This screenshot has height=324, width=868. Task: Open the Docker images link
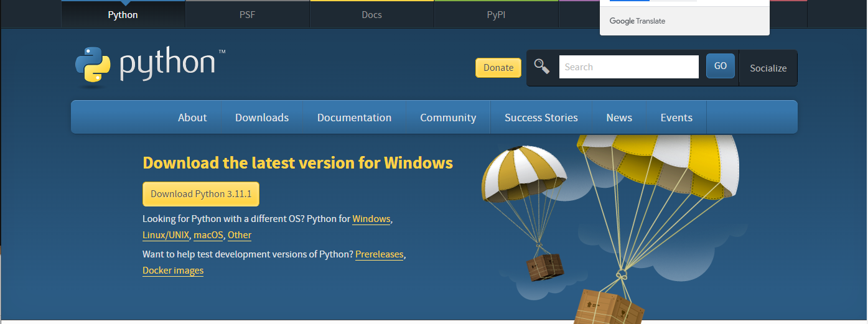pyautogui.click(x=173, y=271)
